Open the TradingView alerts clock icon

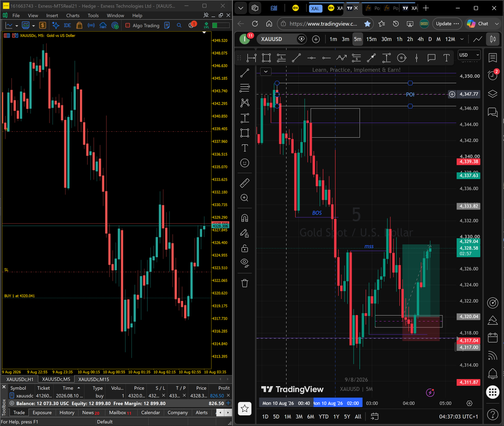click(x=493, y=76)
